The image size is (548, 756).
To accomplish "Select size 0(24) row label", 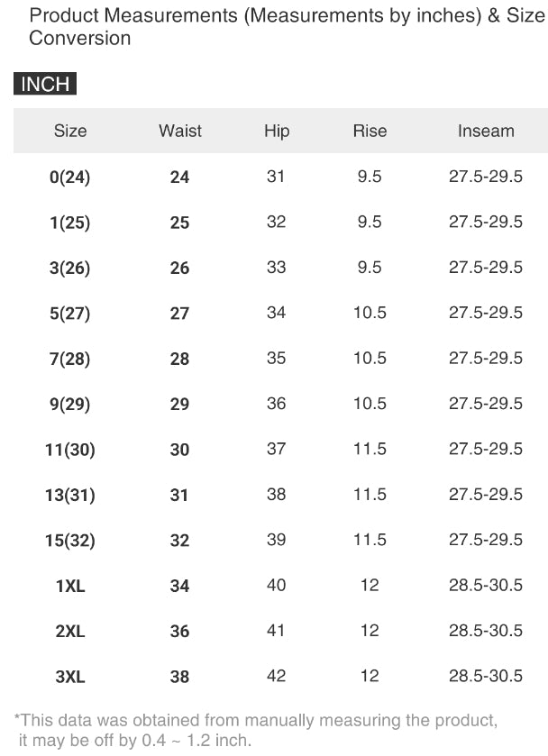I will click(70, 178).
